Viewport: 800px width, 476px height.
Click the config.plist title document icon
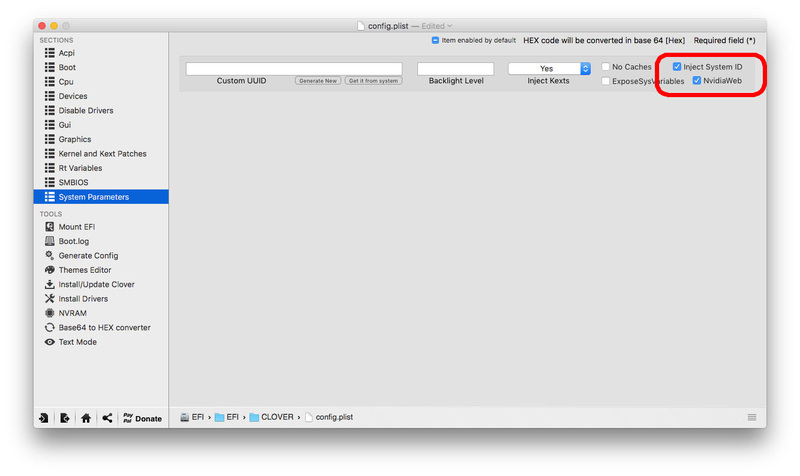(361, 26)
